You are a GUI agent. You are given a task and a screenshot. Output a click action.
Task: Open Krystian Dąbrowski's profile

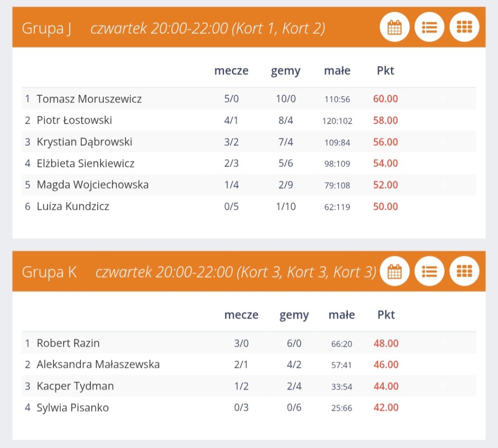click(84, 142)
